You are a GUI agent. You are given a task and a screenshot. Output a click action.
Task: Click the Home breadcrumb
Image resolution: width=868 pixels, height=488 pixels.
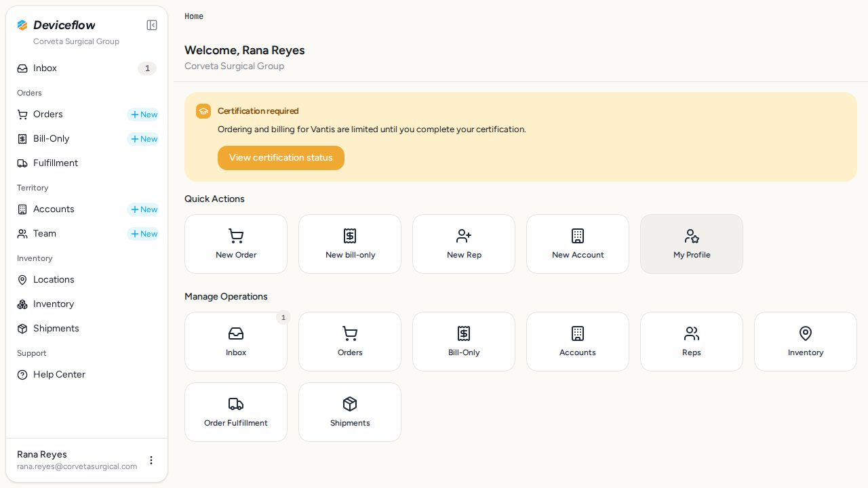(x=194, y=16)
